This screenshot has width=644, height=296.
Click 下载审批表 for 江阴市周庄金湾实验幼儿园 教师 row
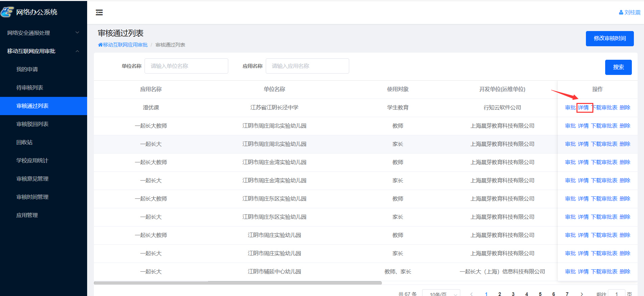[x=604, y=162]
